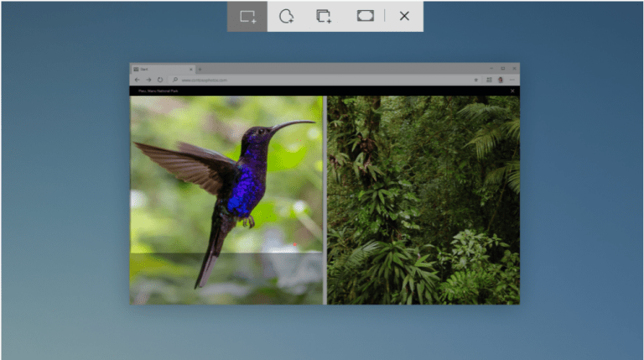Open the browser Settings and more menu
644x360 pixels.
coord(512,80)
